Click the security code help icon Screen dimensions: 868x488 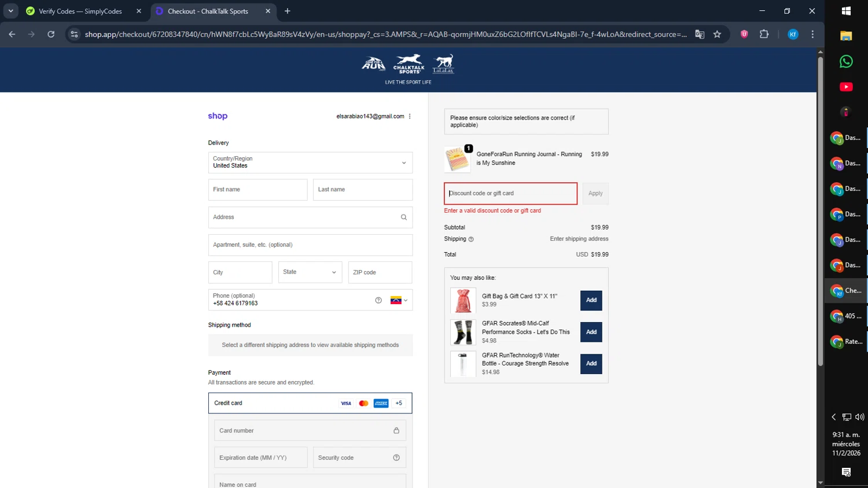pos(396,458)
